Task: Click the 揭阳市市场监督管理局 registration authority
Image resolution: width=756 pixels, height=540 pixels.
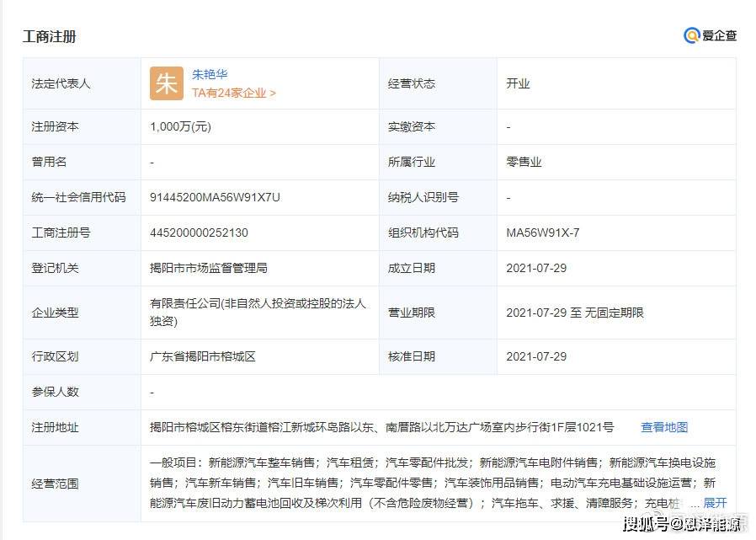Action: [x=208, y=268]
